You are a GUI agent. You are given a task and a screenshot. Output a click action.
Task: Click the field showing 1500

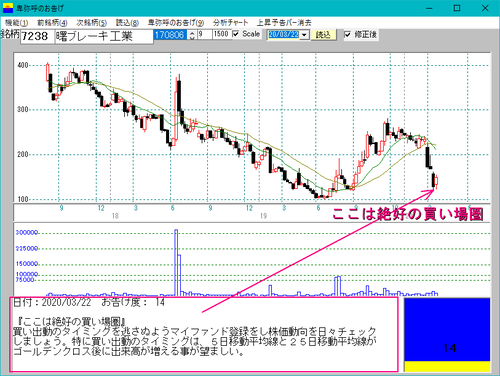point(222,34)
